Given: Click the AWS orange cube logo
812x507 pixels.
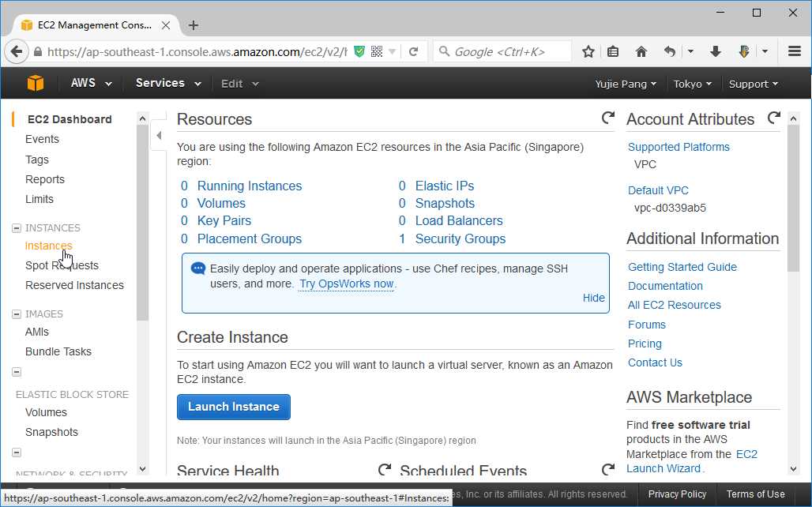Looking at the screenshot, I should [x=36, y=83].
